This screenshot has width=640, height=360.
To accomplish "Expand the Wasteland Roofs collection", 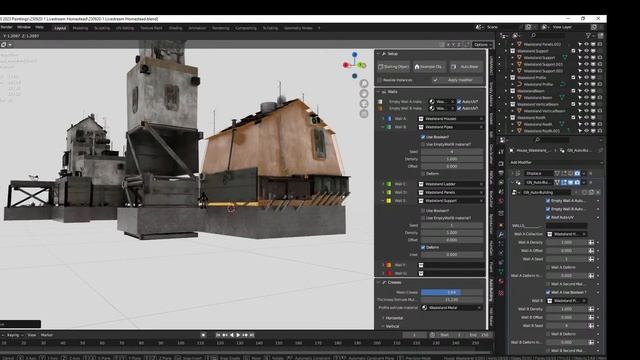I will coord(506,118).
